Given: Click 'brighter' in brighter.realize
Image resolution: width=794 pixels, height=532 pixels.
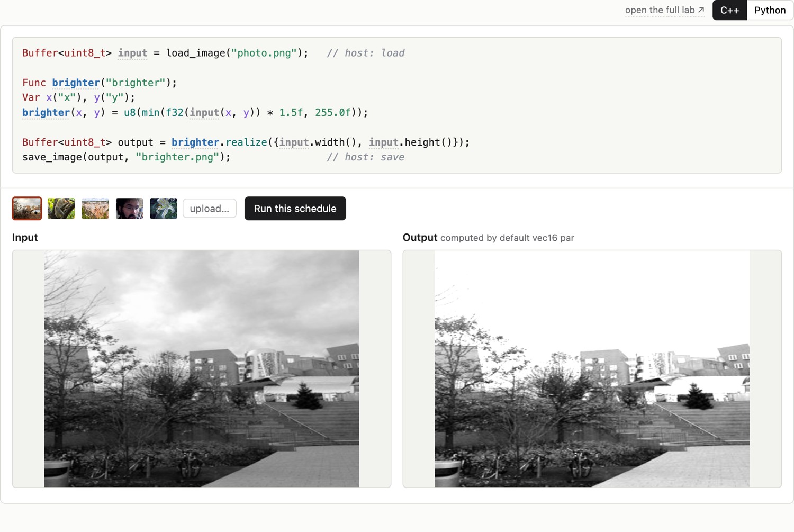Looking at the screenshot, I should pyautogui.click(x=195, y=142).
